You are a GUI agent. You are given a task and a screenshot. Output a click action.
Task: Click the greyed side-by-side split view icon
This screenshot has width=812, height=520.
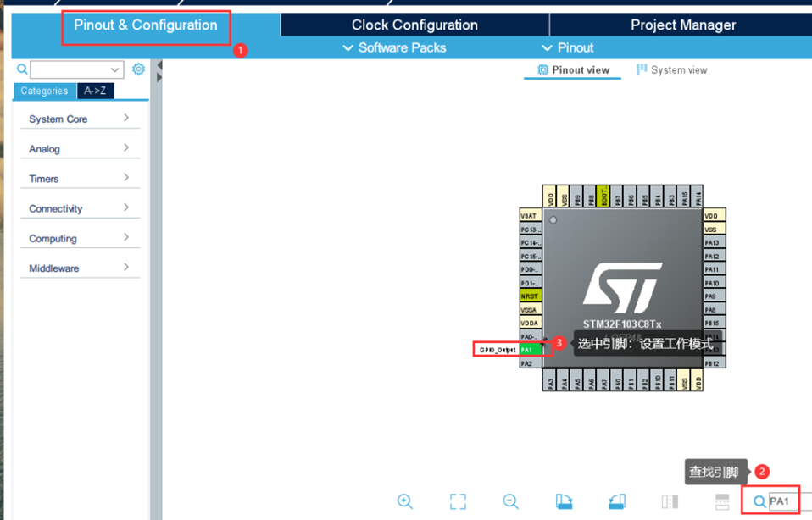coord(670,501)
